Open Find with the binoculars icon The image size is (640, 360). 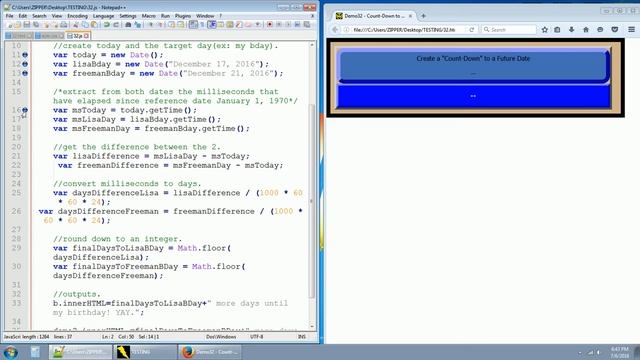pos(128,25)
